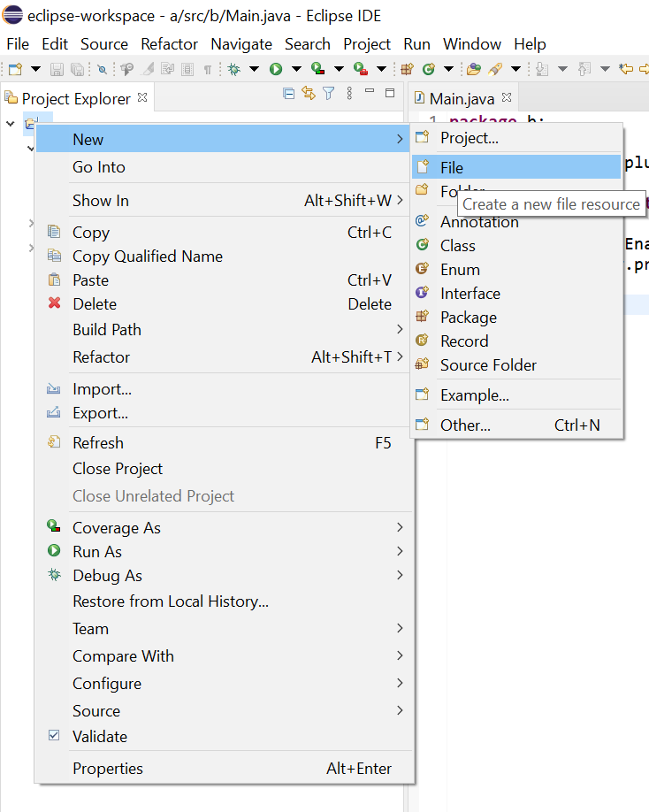Collapse the project tree root arrow

coord(11,124)
